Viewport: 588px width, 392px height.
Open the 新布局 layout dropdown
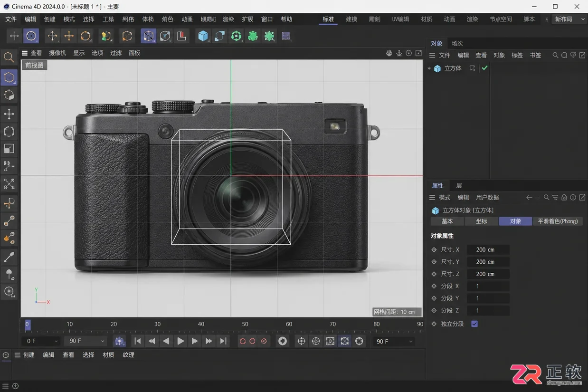click(569, 19)
